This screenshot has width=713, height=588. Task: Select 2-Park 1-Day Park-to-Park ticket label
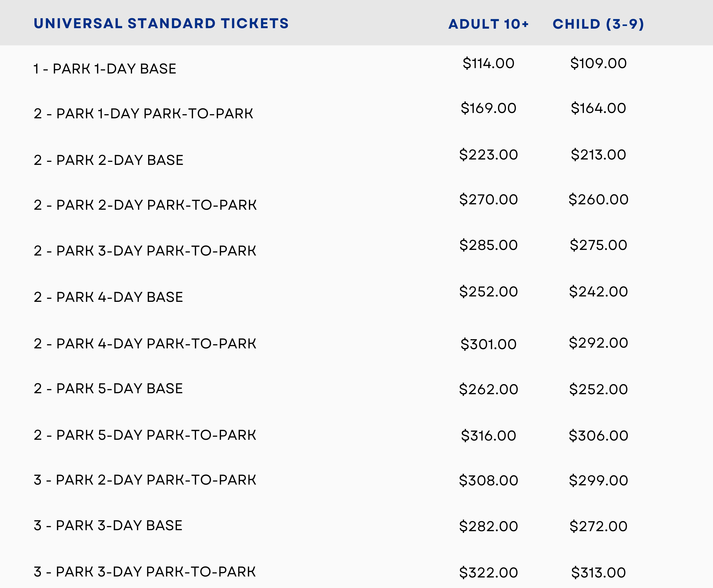(143, 114)
